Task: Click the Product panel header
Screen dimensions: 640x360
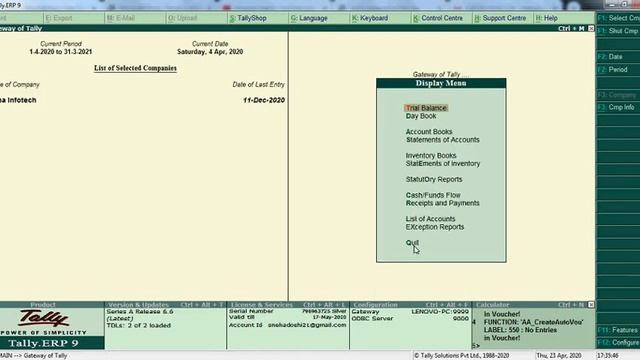Action: tap(52, 304)
